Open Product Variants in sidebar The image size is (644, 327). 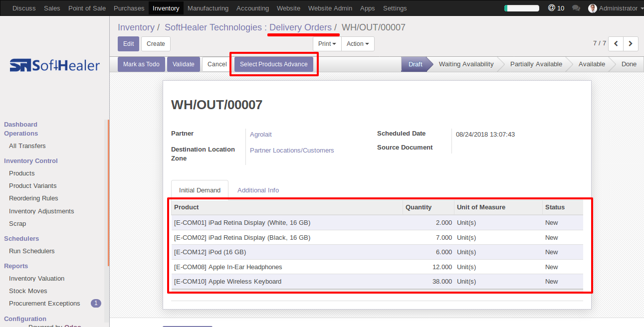tap(33, 186)
